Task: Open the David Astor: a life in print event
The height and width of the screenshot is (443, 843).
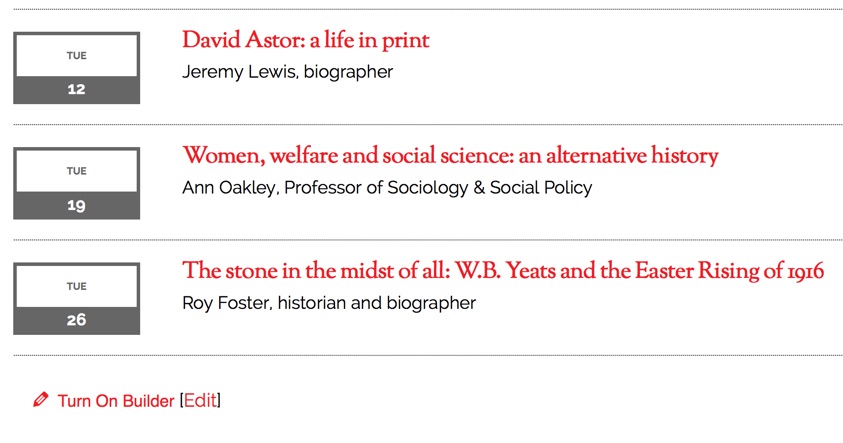Action: (x=305, y=41)
